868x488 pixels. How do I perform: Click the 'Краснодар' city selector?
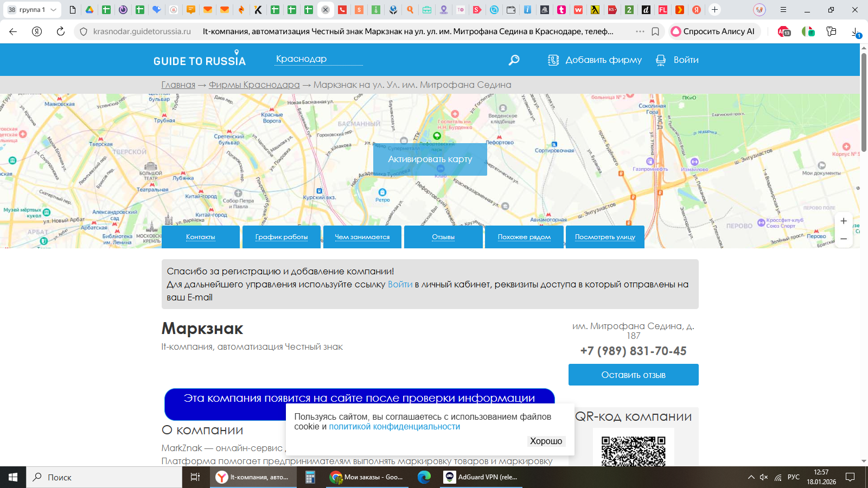(318, 59)
